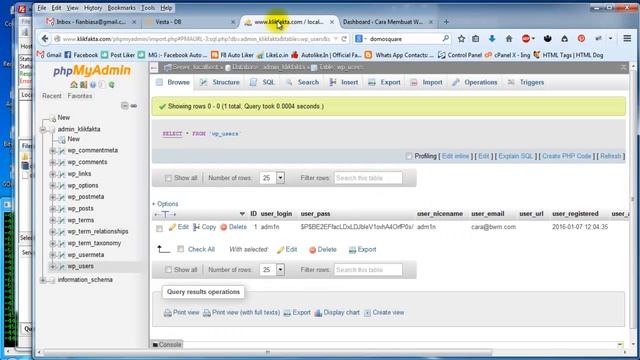This screenshot has height=360, width=640.
Task: Open the sort dropdown arrow before ID column
Action: click(242, 214)
